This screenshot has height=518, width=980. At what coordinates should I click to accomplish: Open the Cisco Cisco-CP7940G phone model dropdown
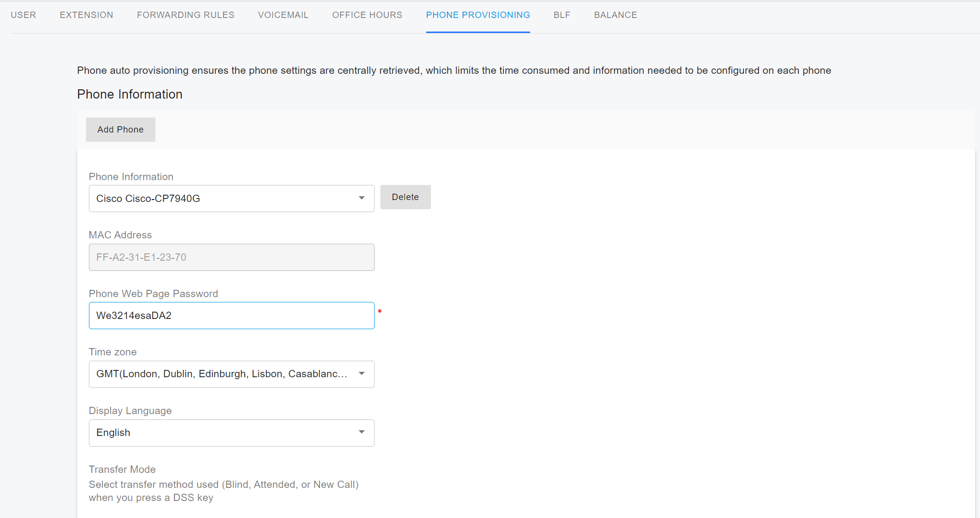(x=224, y=199)
